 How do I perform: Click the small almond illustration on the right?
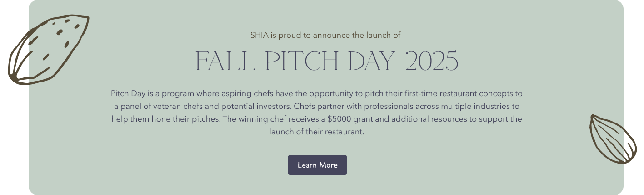click(x=613, y=139)
